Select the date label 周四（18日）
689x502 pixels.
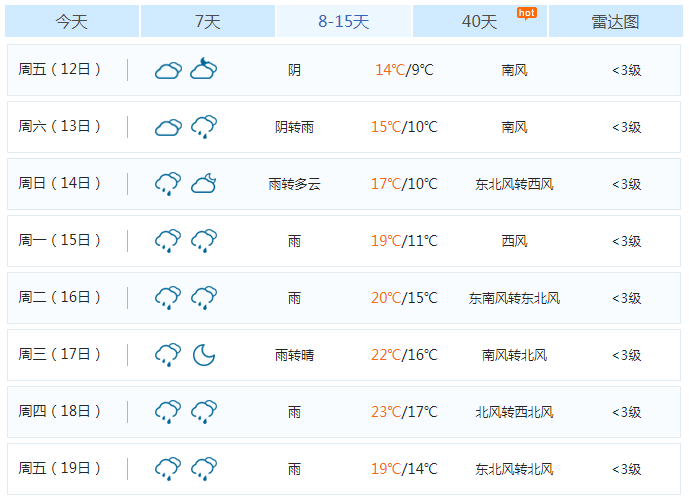click(59, 411)
